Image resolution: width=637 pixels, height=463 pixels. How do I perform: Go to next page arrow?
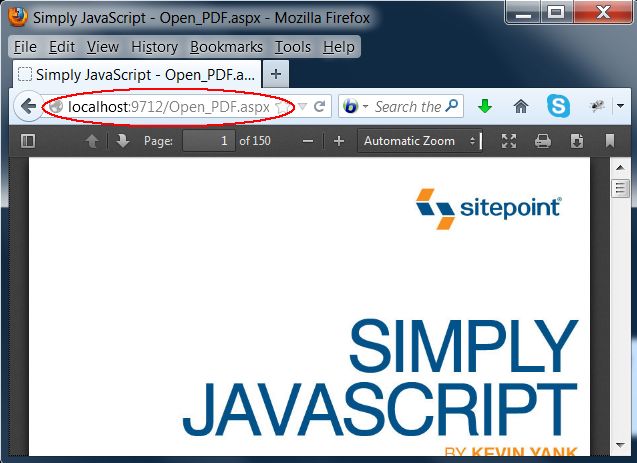[122, 141]
